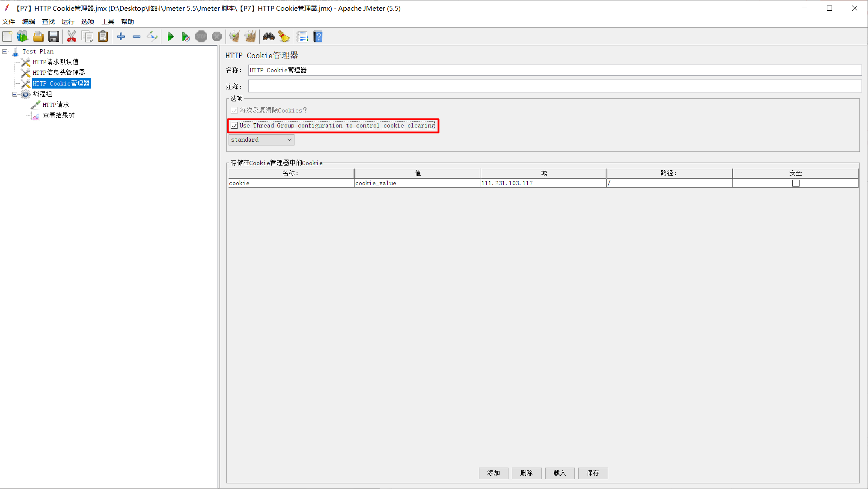868x489 pixels.
Task: Uncheck Use Thread Group configuration checkbox
Action: pos(234,125)
